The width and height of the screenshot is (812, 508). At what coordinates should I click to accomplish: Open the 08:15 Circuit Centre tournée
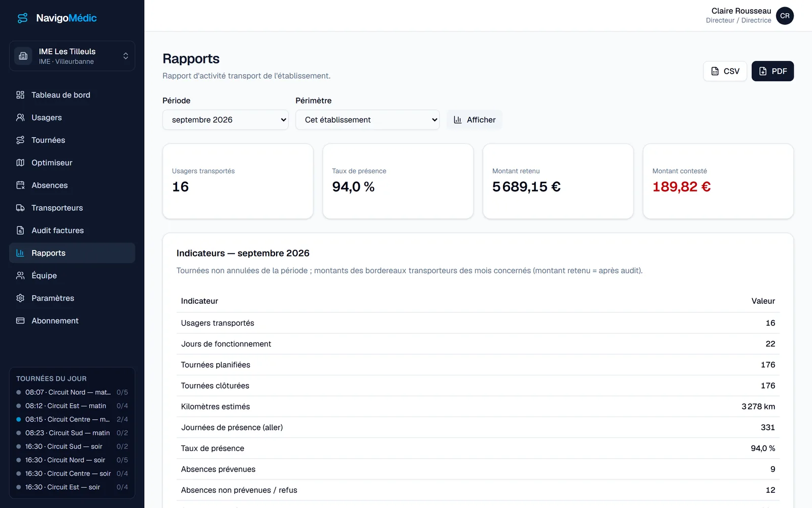coord(72,420)
